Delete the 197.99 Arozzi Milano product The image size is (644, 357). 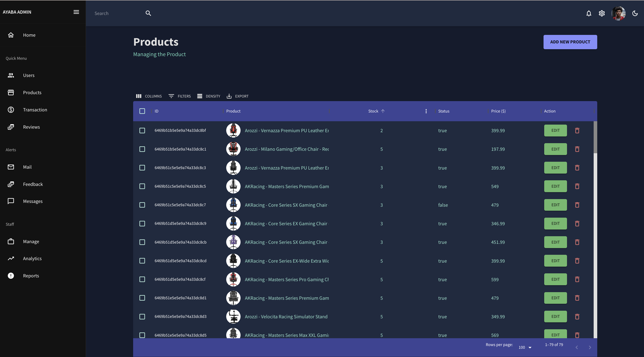pyautogui.click(x=577, y=149)
